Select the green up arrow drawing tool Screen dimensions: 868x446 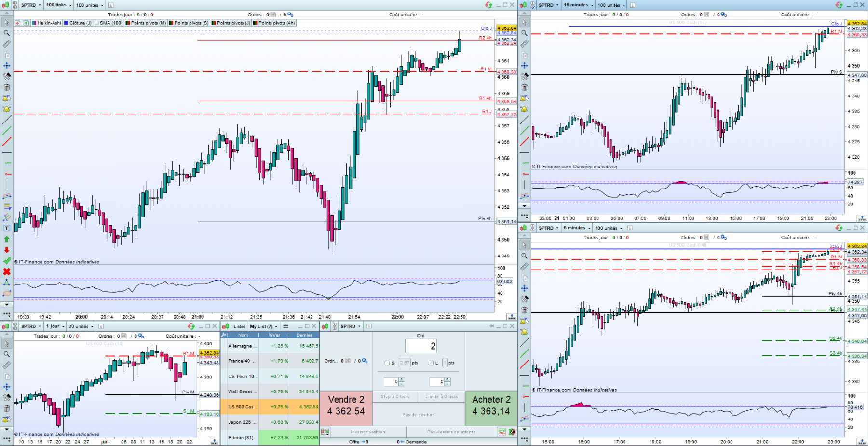pyautogui.click(x=7, y=239)
